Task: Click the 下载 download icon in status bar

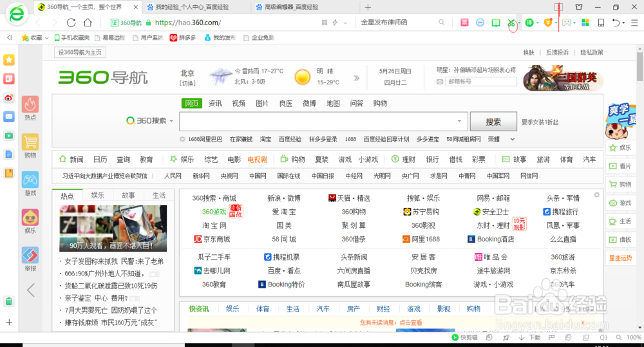Action: (x=529, y=337)
